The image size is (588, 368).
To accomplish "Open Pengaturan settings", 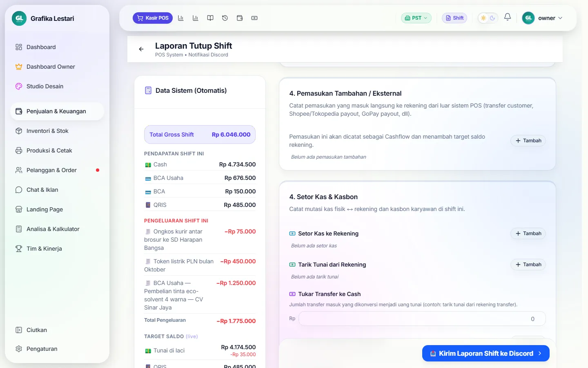I will coord(57,349).
